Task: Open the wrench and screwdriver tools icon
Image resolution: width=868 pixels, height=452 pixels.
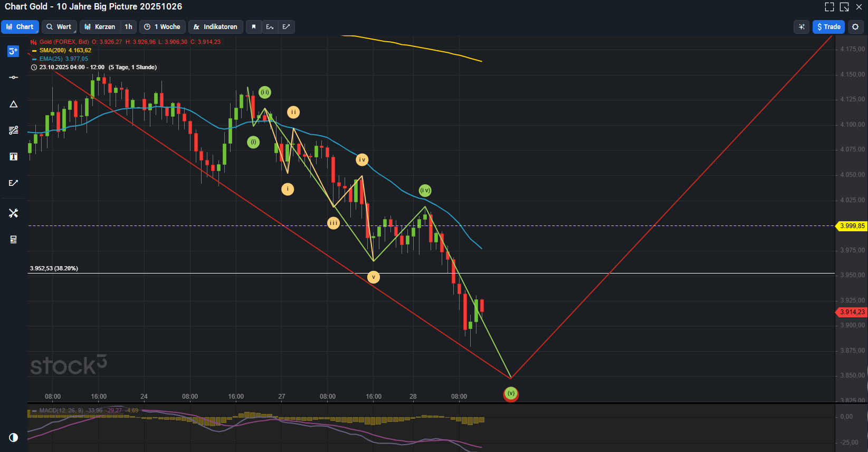Action: (13, 213)
